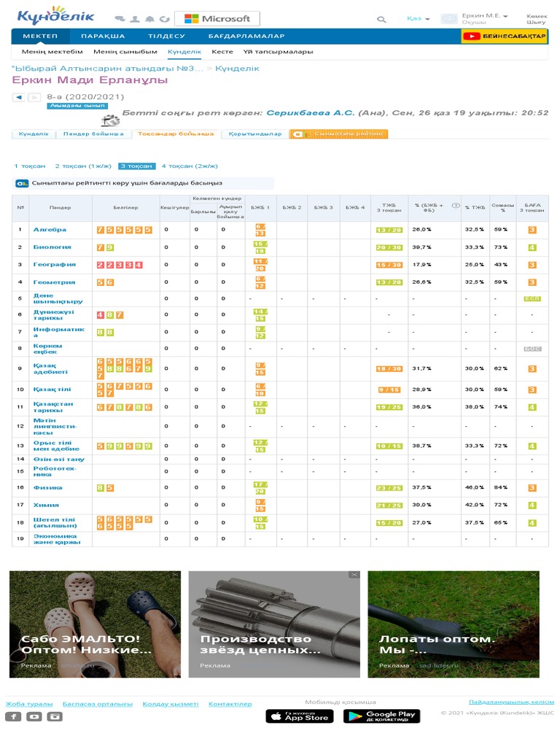Open Қазақстан тарихы subject link
560x747 pixels.
coord(52,407)
